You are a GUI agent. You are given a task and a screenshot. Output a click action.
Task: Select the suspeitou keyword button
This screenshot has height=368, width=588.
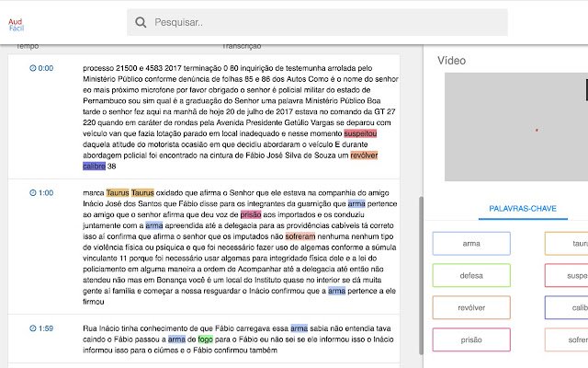point(567,276)
